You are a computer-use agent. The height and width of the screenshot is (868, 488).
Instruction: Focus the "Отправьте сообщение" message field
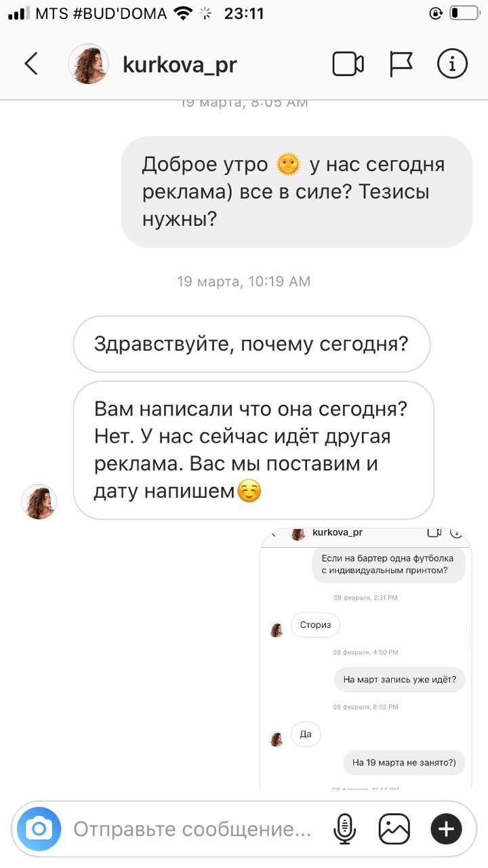(x=192, y=829)
